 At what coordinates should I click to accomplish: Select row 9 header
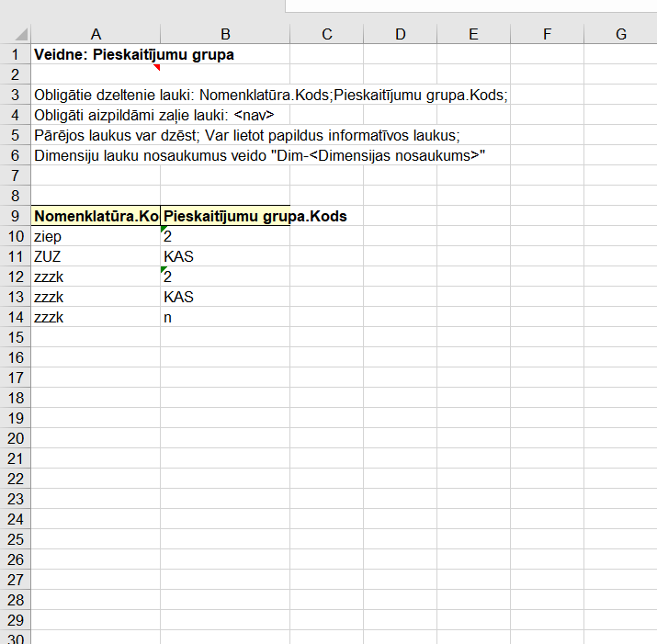[x=15, y=216]
